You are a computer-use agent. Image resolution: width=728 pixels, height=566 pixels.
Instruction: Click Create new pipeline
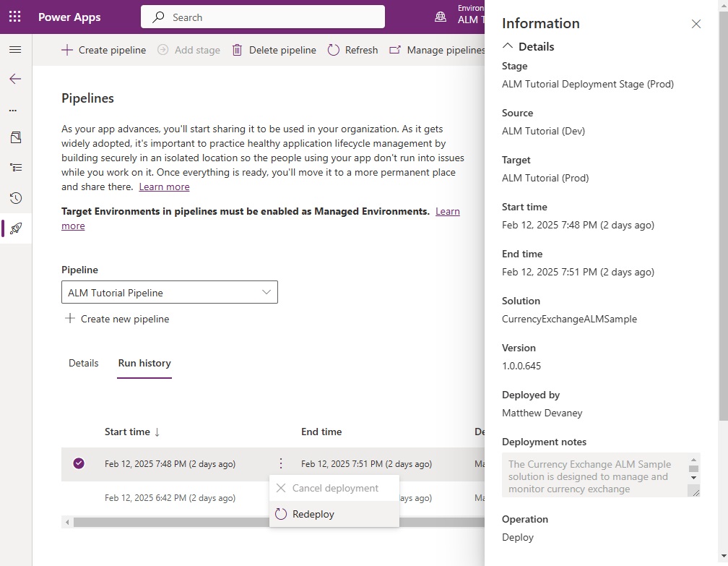coord(117,319)
